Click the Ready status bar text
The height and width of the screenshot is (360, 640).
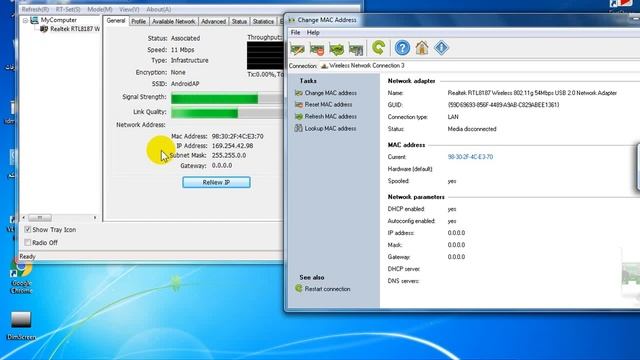(x=27, y=257)
